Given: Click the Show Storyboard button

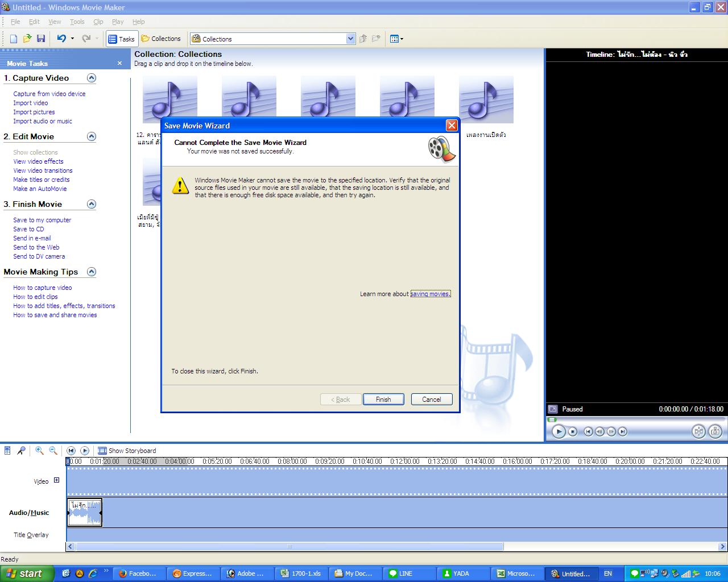Looking at the screenshot, I should pos(127,451).
